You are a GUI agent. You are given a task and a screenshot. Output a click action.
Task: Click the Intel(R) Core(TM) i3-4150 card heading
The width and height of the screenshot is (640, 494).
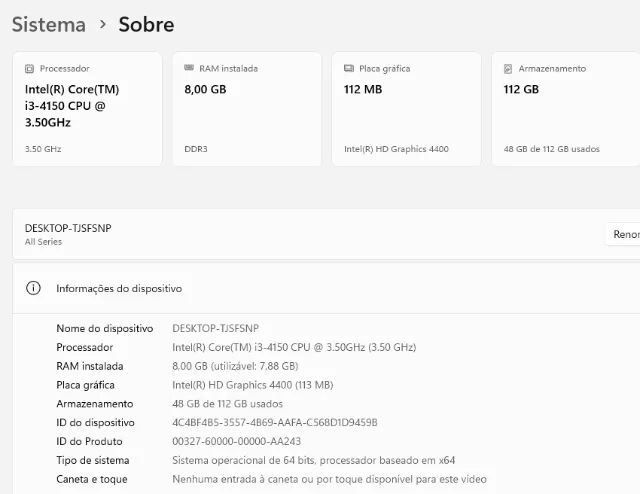[72, 106]
